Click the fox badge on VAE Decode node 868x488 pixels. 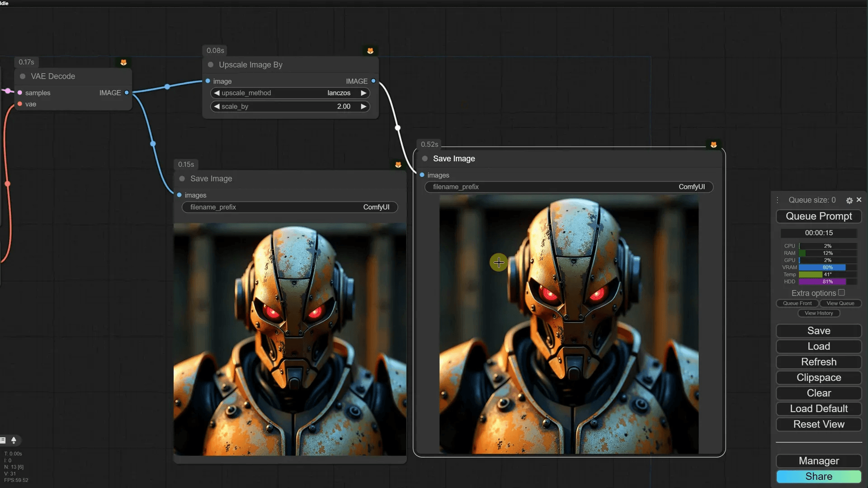tap(123, 62)
